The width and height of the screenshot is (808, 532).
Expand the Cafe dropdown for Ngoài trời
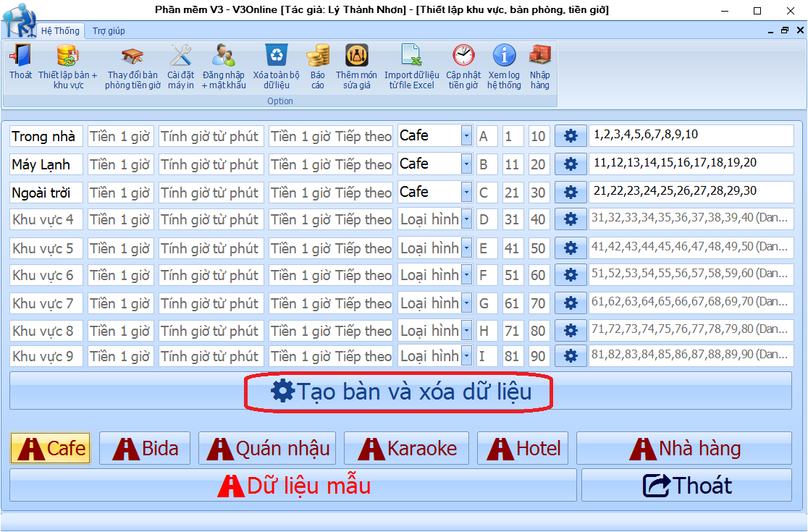(x=466, y=193)
